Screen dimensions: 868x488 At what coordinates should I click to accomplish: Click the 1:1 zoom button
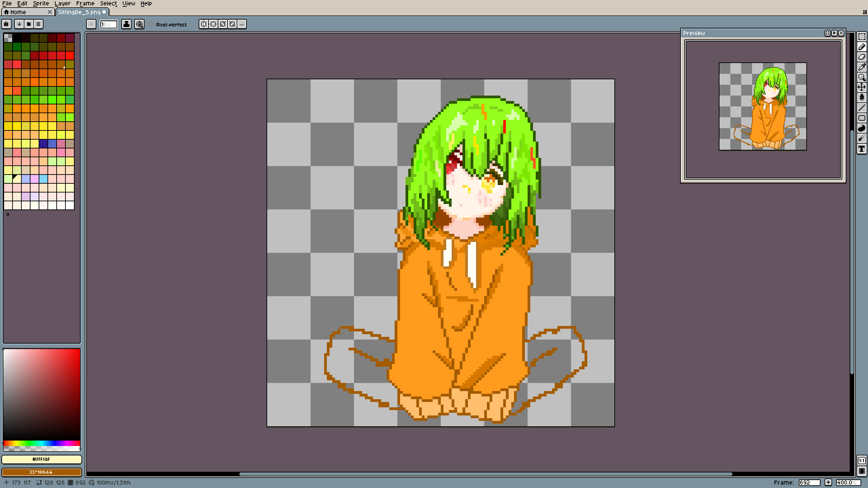pos(862,461)
